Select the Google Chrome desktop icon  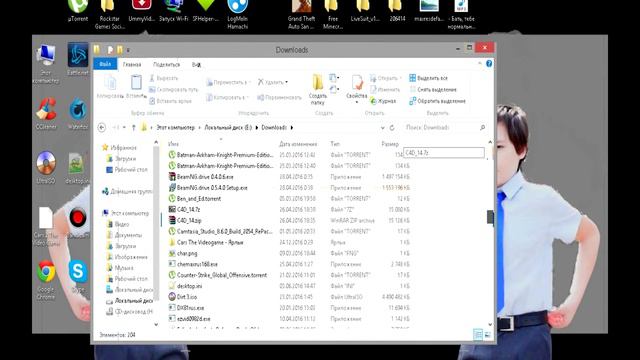click(x=46, y=280)
